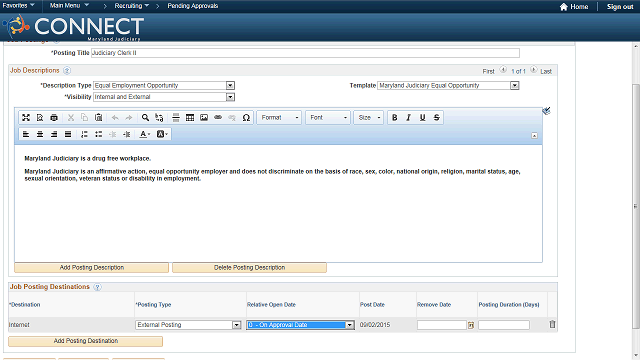640x360 pixels.
Task: Insert a table into description
Action: (x=190, y=118)
